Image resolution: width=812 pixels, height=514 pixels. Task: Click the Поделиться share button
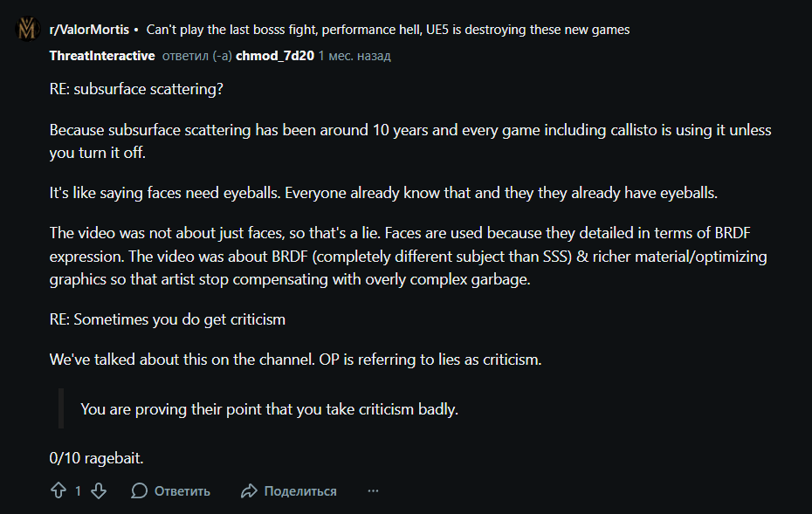tap(289, 491)
